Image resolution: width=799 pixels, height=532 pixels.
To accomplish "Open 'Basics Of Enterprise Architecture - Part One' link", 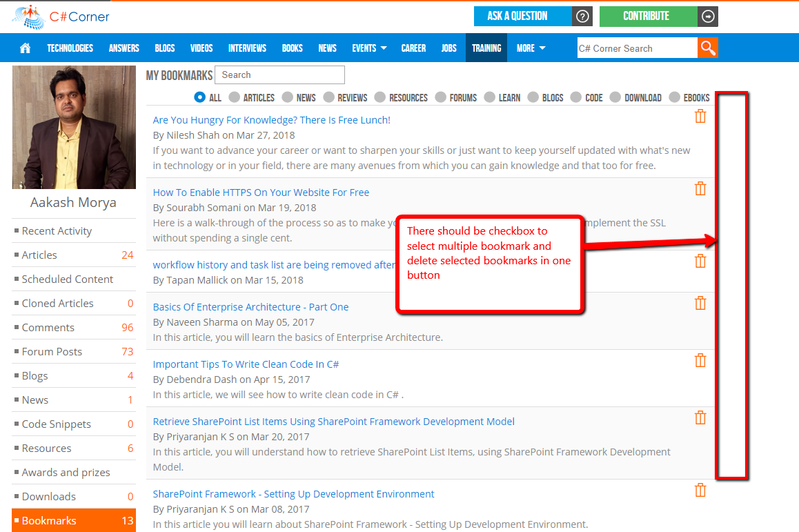I will tap(250, 307).
